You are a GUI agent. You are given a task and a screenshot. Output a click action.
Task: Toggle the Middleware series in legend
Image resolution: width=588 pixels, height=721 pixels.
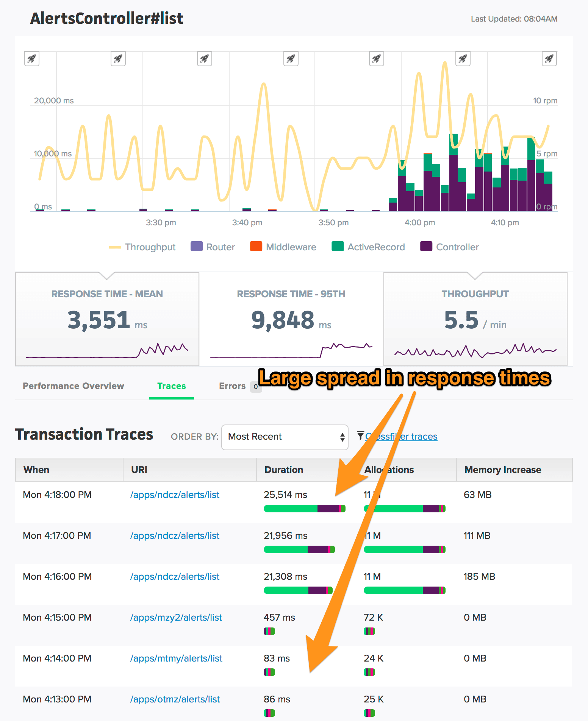tap(283, 247)
